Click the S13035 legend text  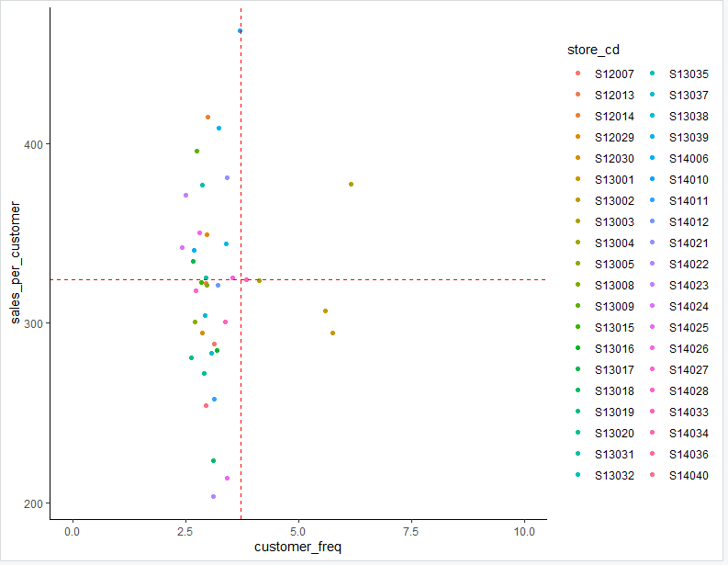[689, 73]
